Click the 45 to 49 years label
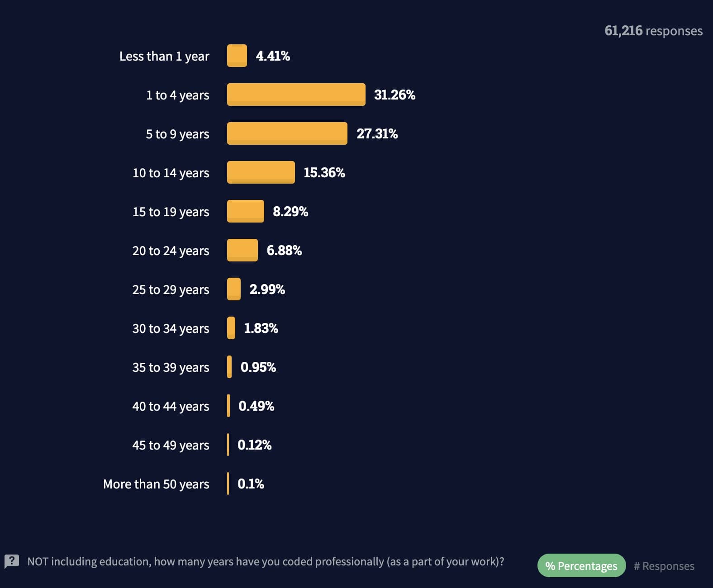 pos(171,445)
